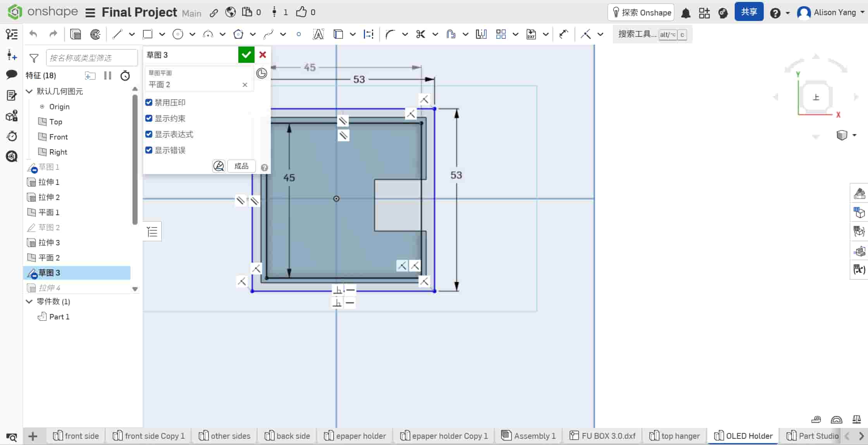Select the 3-point arc tool
This screenshot has width=868, height=445.
(x=208, y=34)
